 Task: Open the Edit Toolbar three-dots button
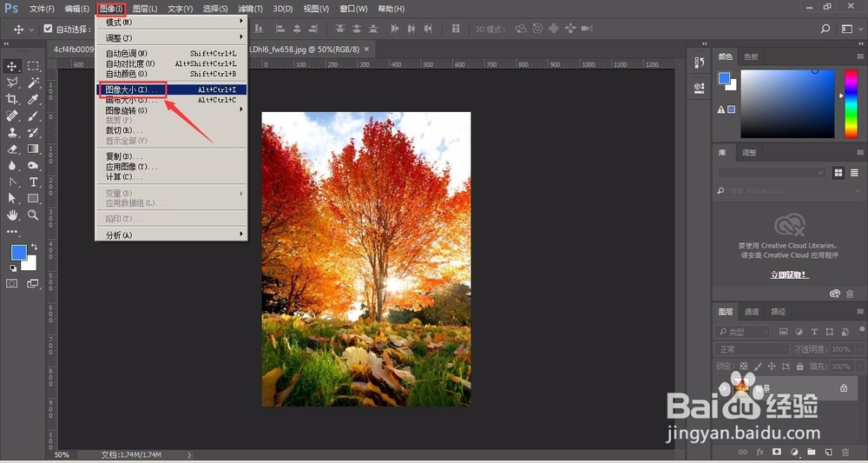tap(11, 231)
